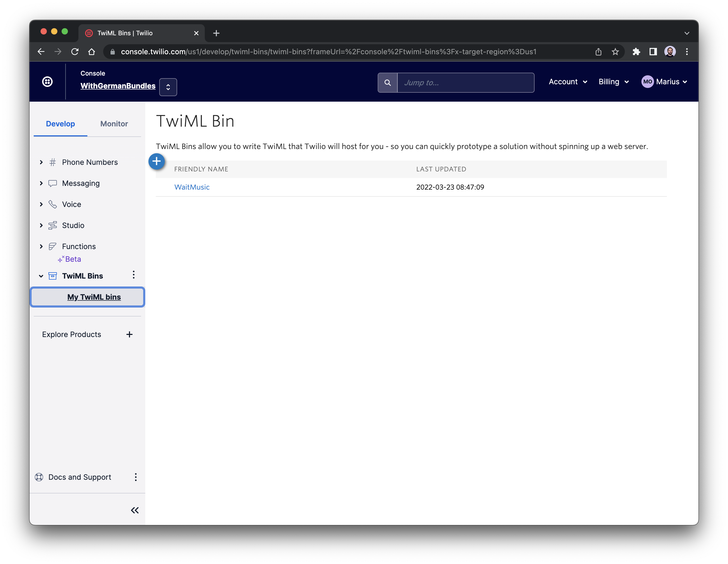Open the Billing dropdown menu
The height and width of the screenshot is (564, 728).
pos(613,82)
